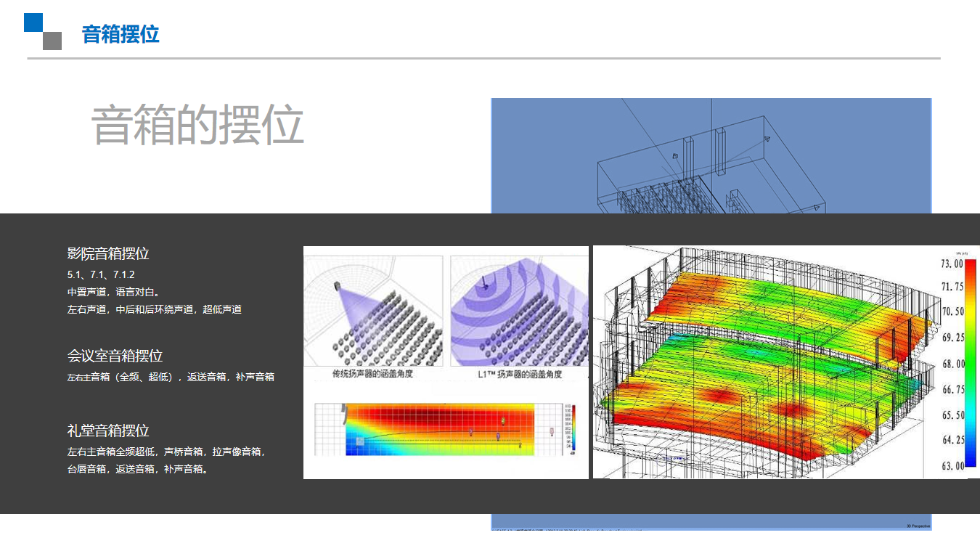Select the line 左右声道,中后和后环绕声道,超低声道
This screenshot has height=551, width=980.
(154, 309)
